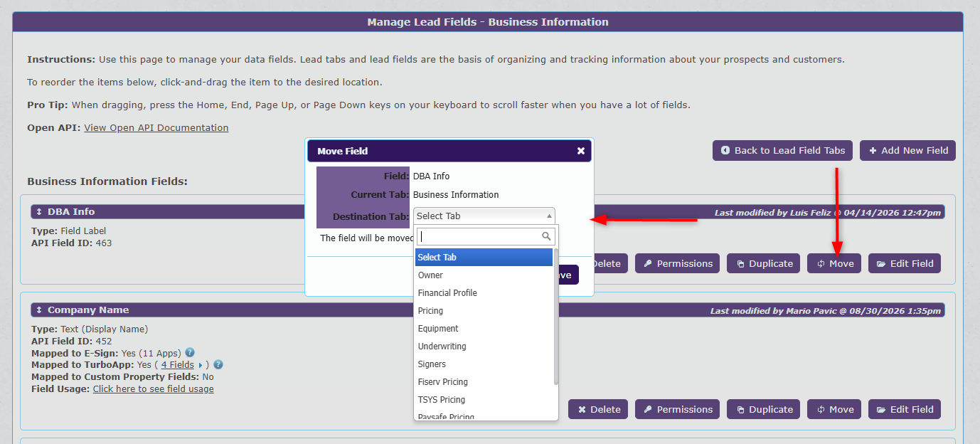Click the folder icon on Company Name Edit Field
980x444 pixels.
[881, 410]
